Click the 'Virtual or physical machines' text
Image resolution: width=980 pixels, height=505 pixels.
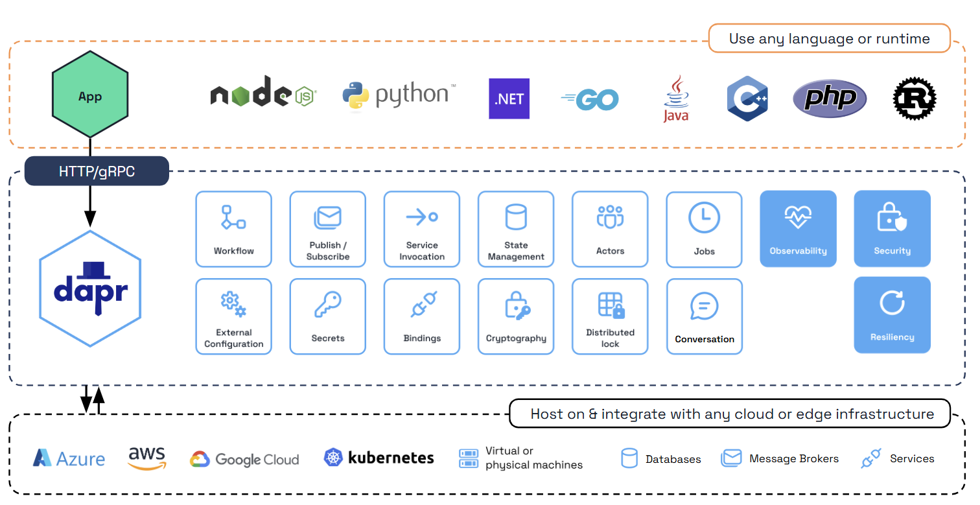point(534,458)
